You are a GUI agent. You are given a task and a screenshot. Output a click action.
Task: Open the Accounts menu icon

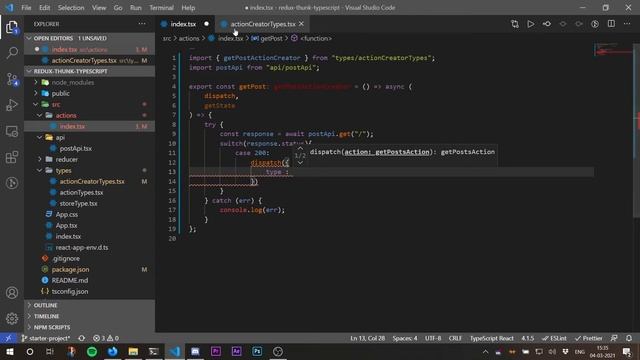[12, 293]
